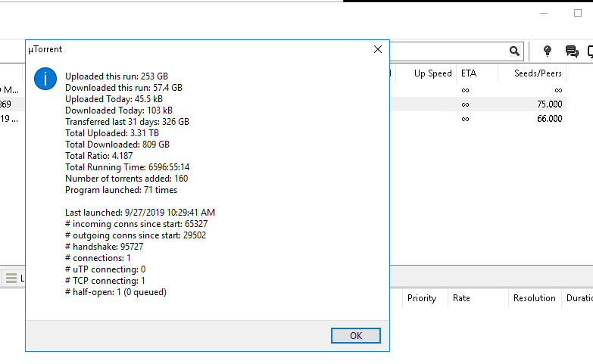Click the search magnifier icon
The width and height of the screenshot is (593, 364).
tap(514, 51)
